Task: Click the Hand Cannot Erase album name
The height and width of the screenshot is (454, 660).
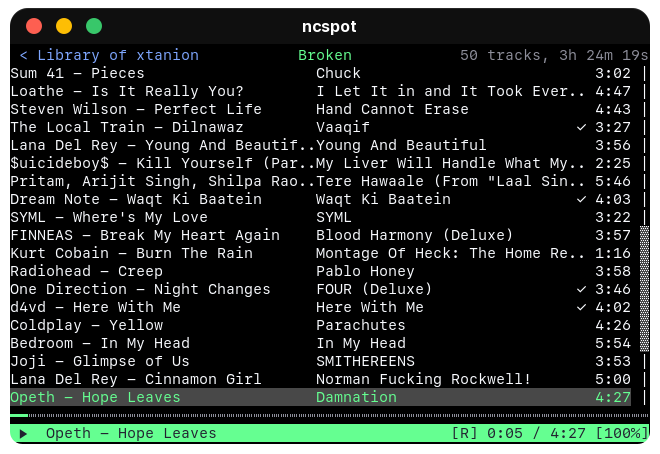Action: point(392,109)
